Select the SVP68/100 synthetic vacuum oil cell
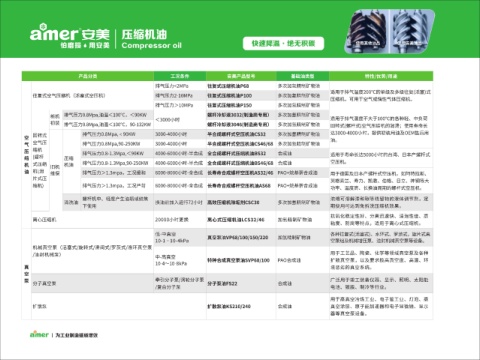The image size is (480, 360). (241, 260)
